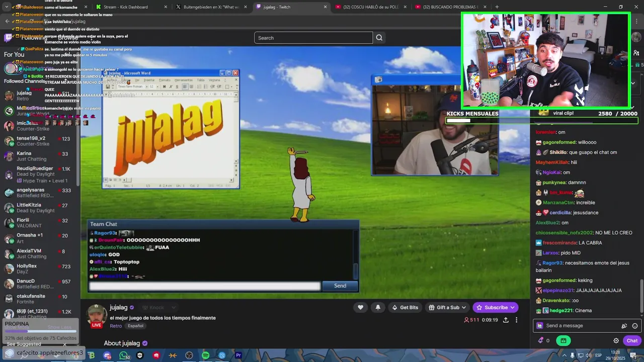Open the emote picker in message box

635,326
